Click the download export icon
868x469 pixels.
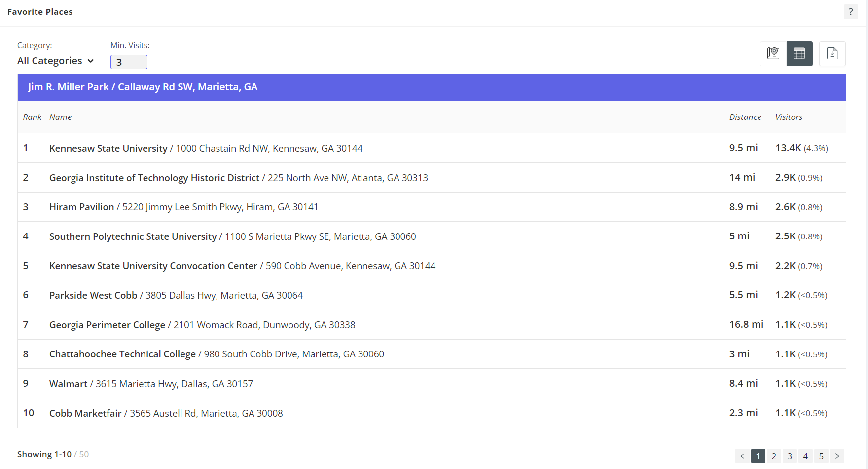[x=832, y=53]
